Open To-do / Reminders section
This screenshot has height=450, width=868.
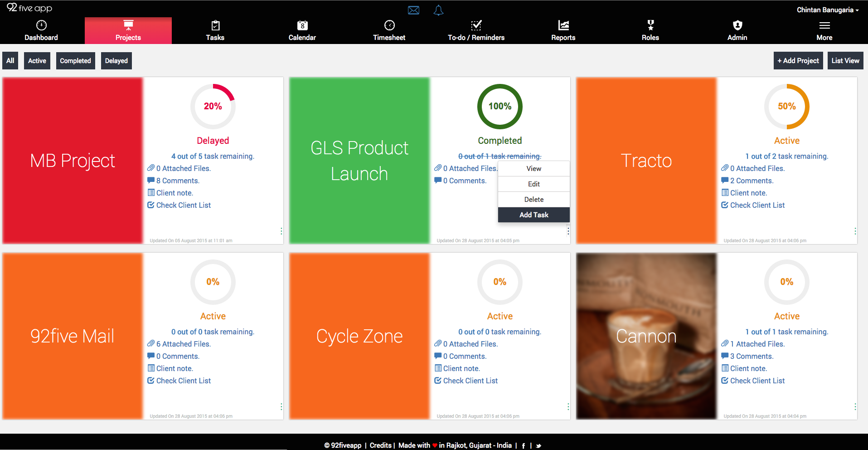476,30
